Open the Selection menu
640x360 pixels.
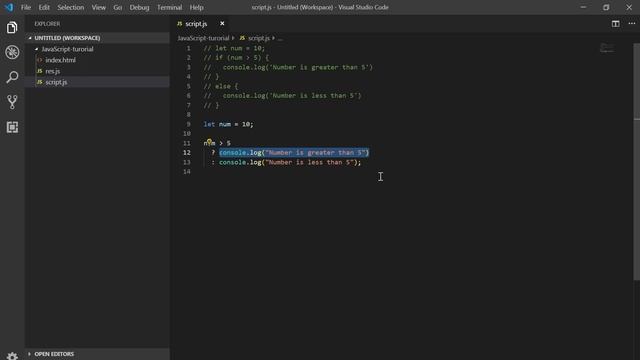tap(70, 7)
